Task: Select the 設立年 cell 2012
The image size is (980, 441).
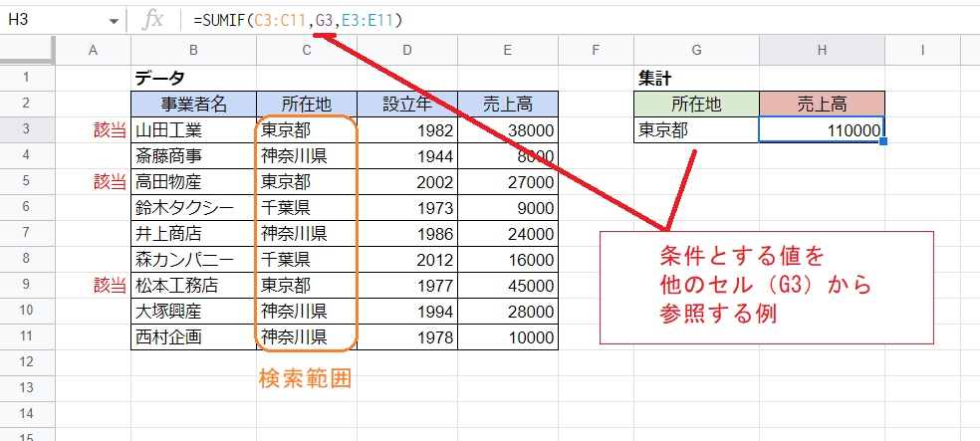Action: (x=407, y=259)
